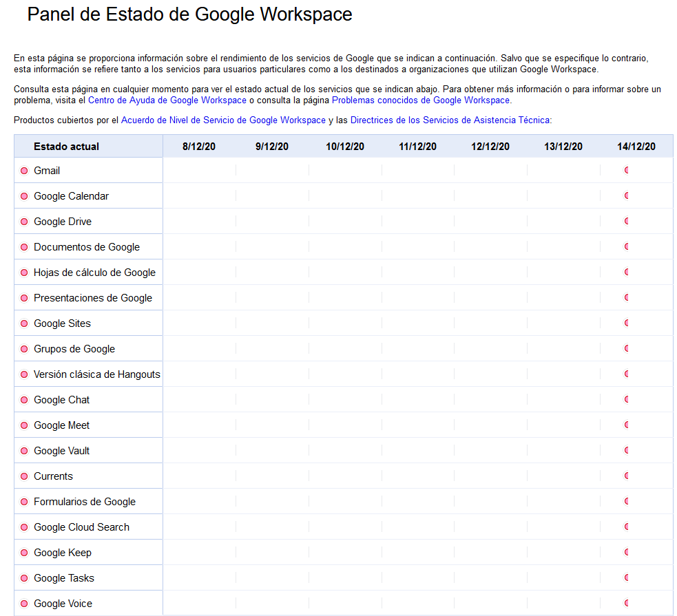677x616 pixels.
Task: Click Google Sites incident marker under 14/12/20
Action: tap(626, 323)
